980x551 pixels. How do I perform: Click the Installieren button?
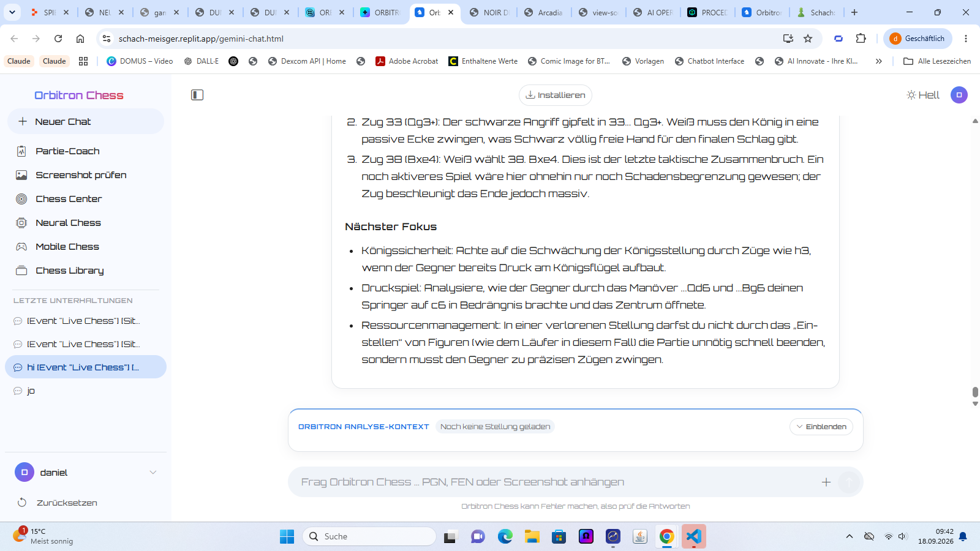click(556, 95)
